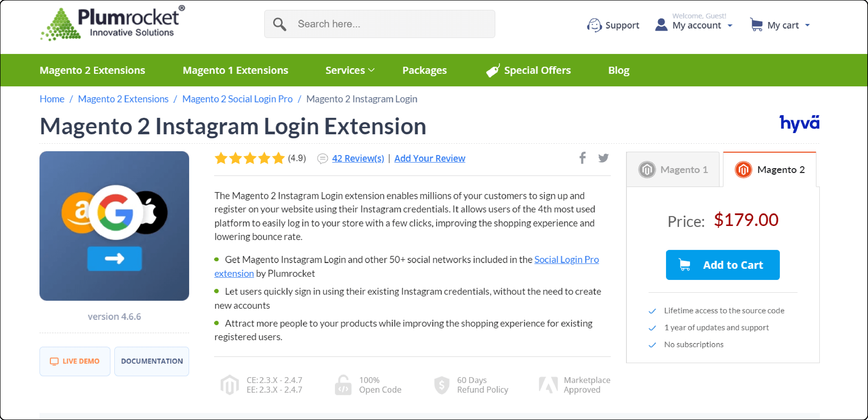Click the My account user icon

point(661,25)
